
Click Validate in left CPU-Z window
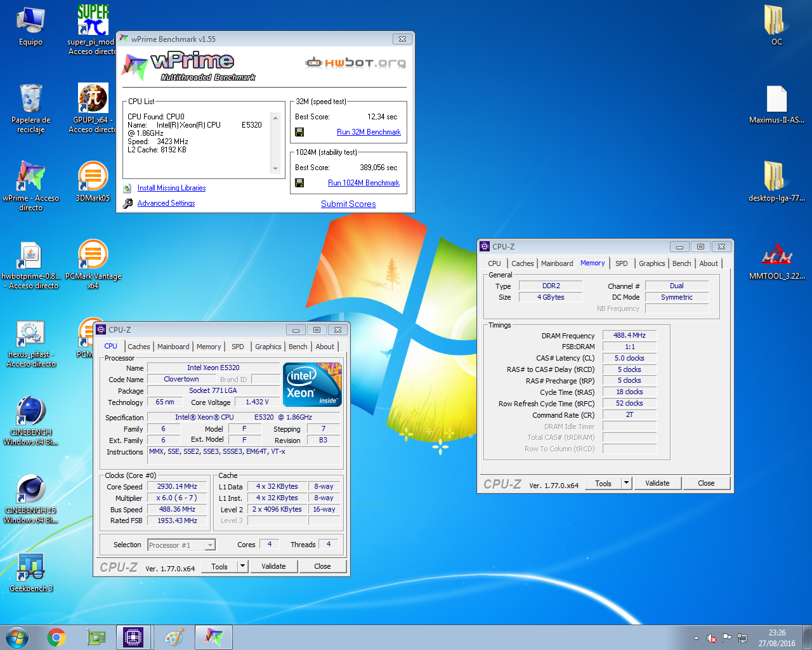(273, 566)
